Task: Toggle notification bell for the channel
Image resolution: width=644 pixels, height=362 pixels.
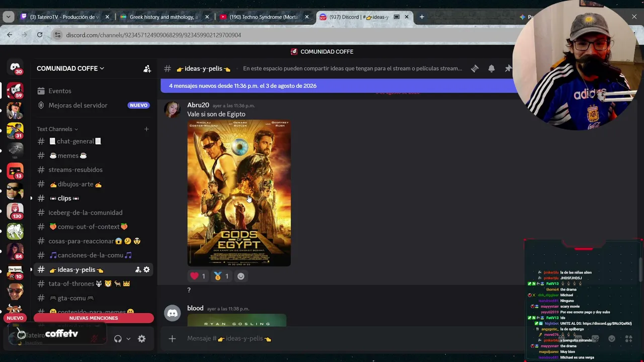Action: [x=492, y=68]
